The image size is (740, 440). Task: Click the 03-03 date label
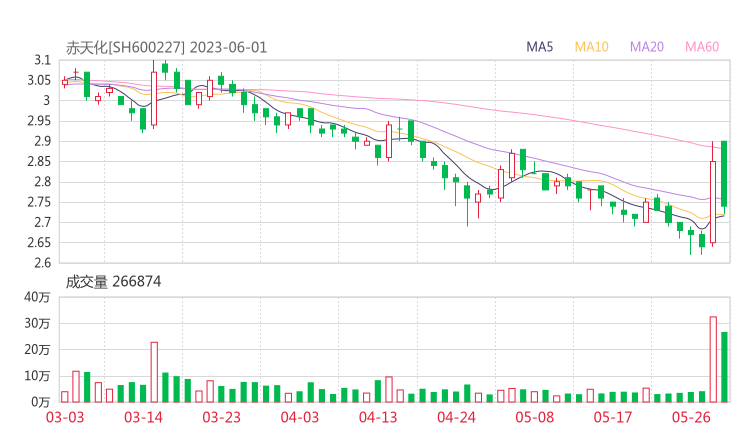point(65,417)
